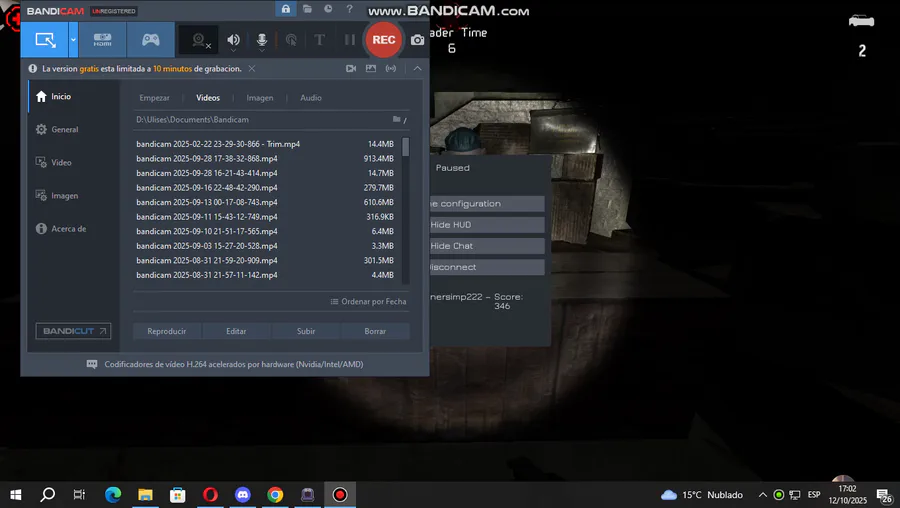
Task: Select bandicam 2025-09-16 22-48-42-290.mp4
Action: coord(265,188)
